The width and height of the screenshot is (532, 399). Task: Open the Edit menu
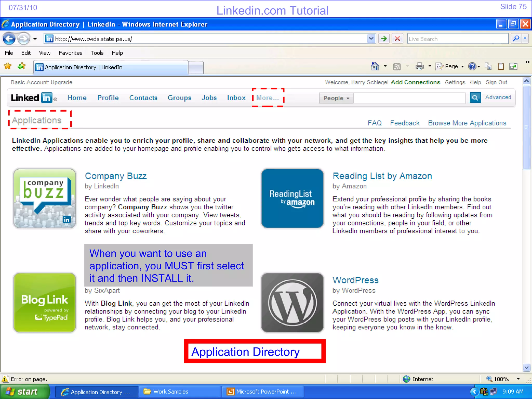pos(26,53)
